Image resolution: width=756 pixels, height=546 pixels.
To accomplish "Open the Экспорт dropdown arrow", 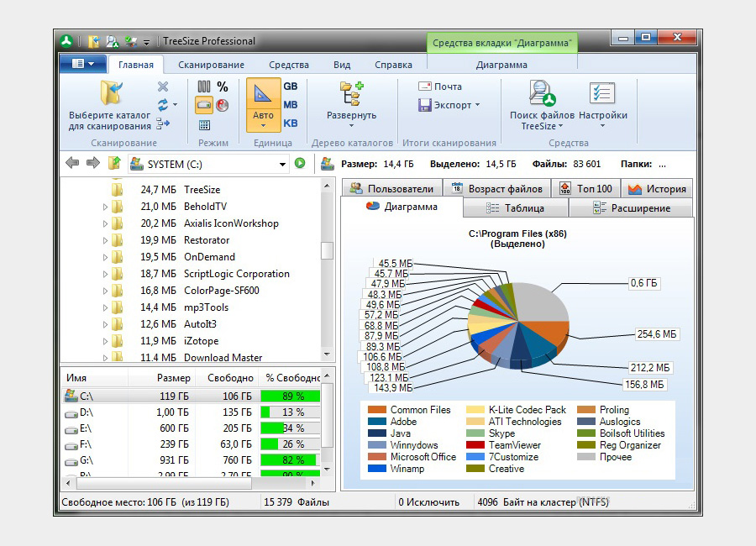I will (x=478, y=105).
